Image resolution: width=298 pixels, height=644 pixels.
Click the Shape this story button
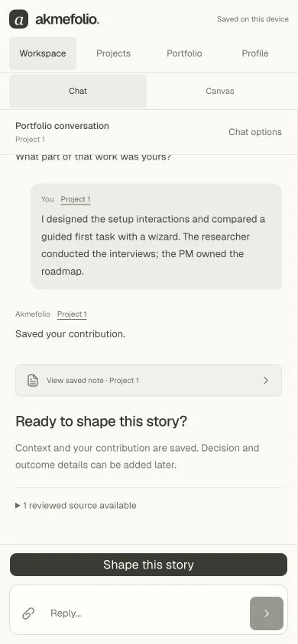(x=149, y=565)
